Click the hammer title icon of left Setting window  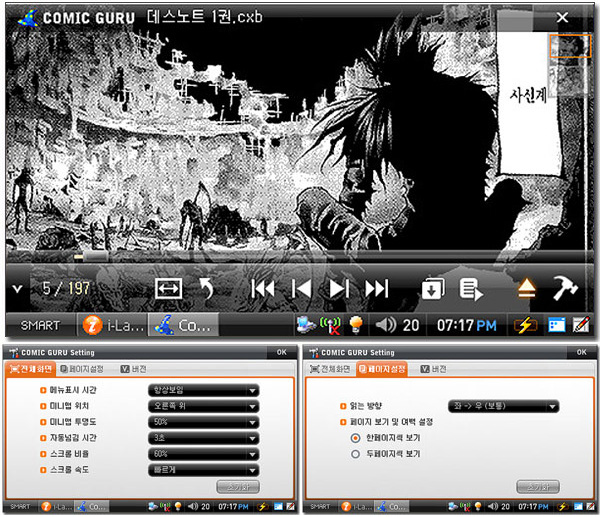tap(14, 352)
